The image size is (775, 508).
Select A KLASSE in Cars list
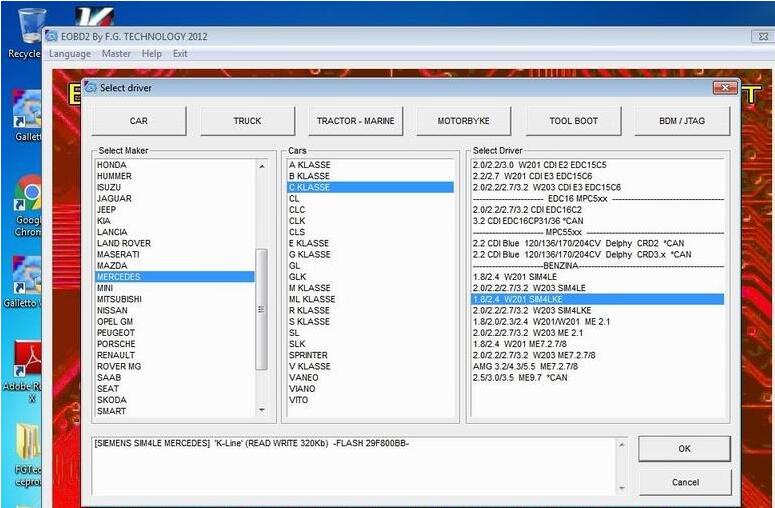[370, 165]
